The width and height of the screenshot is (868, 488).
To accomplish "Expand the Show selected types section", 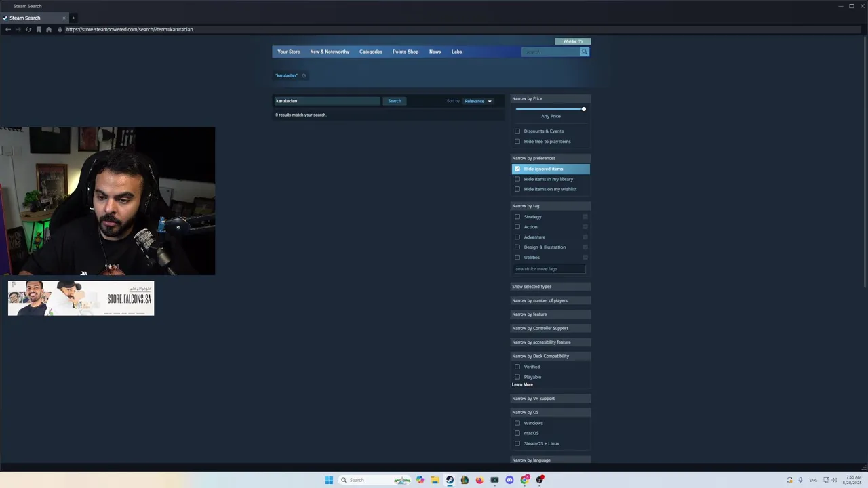I will pos(551,287).
